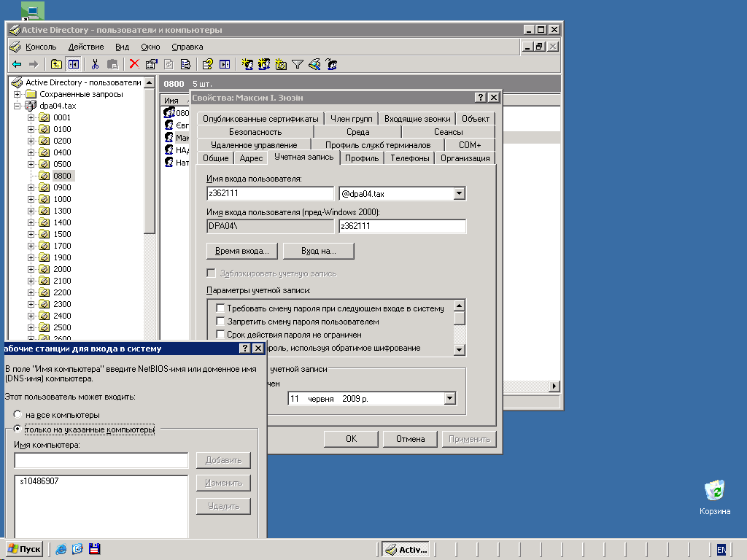Check the prohibit user password change option

pos(220,322)
